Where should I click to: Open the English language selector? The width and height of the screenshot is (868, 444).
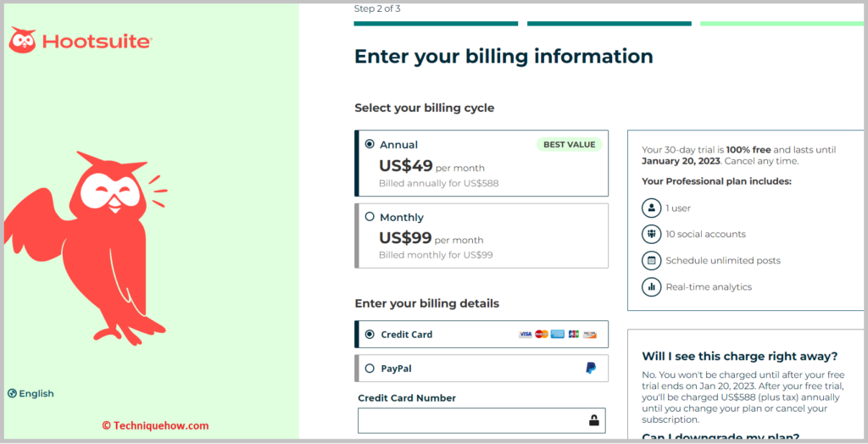(31, 394)
